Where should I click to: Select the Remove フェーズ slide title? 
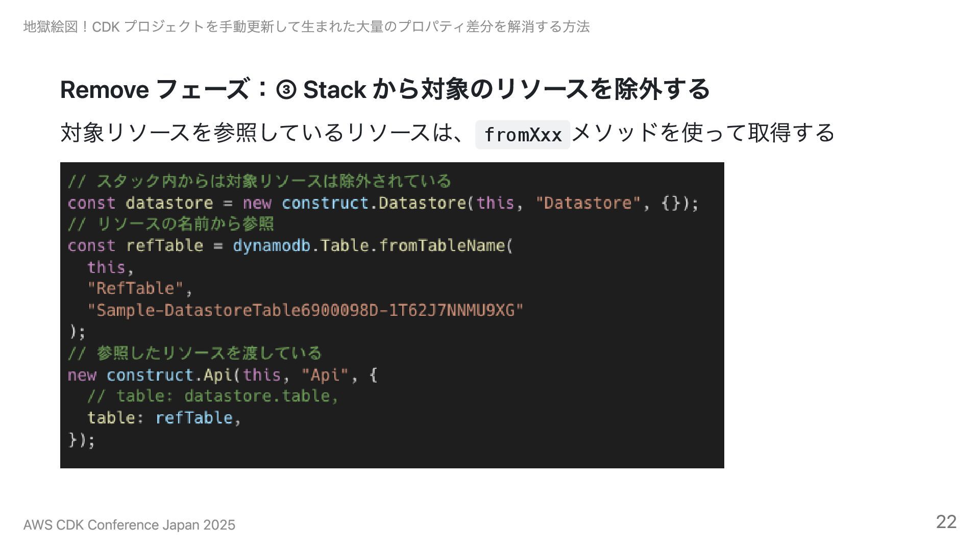point(385,89)
